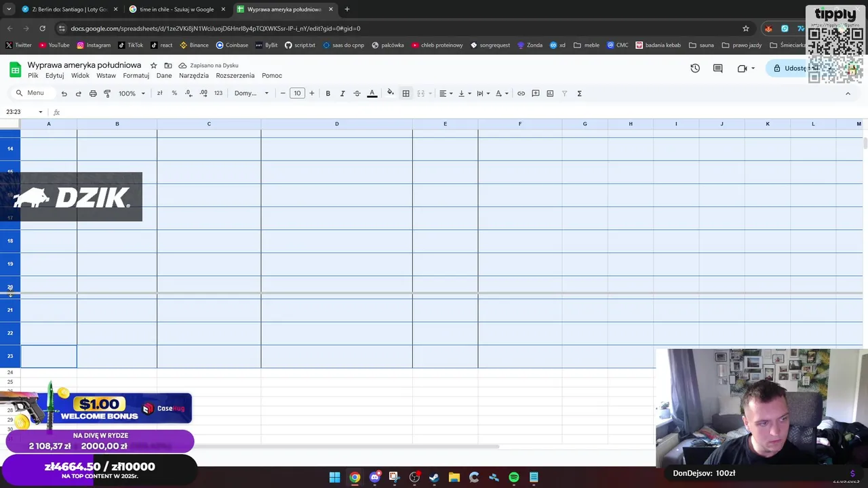Open version history clock icon
This screenshot has height=488, width=868.
695,68
